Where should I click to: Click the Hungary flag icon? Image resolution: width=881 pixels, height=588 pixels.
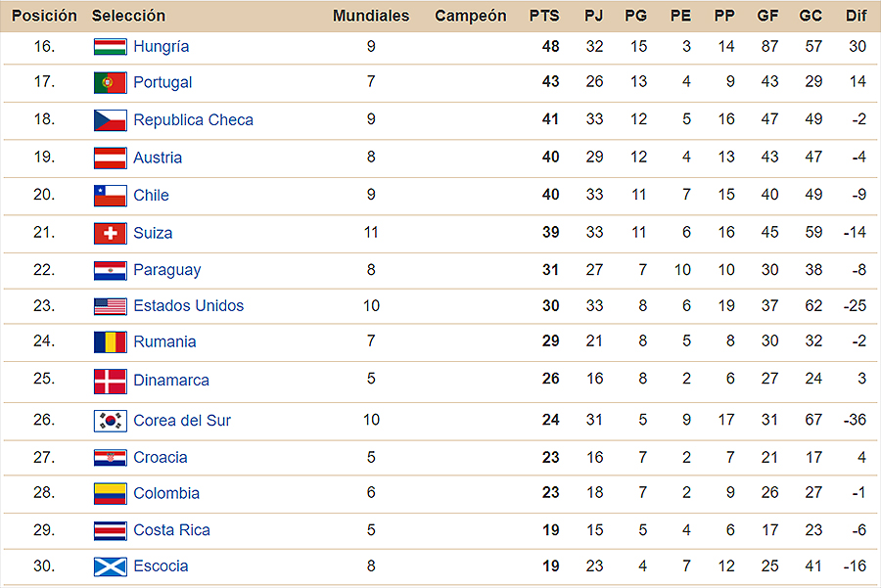110,47
